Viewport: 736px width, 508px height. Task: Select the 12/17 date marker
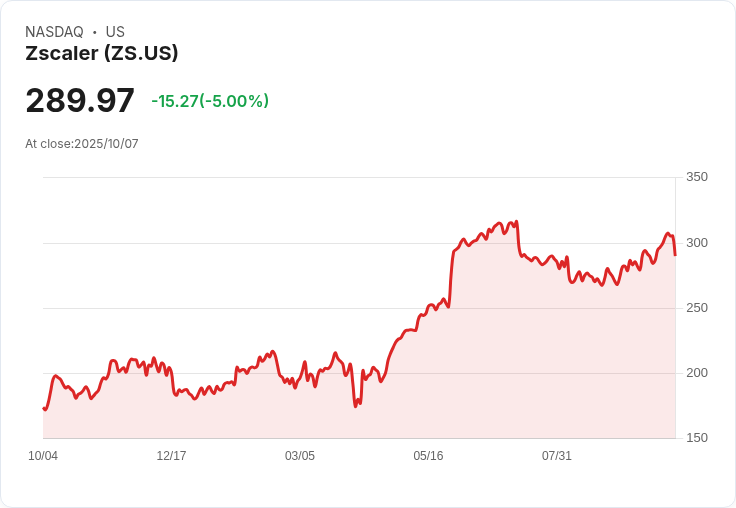click(171, 456)
